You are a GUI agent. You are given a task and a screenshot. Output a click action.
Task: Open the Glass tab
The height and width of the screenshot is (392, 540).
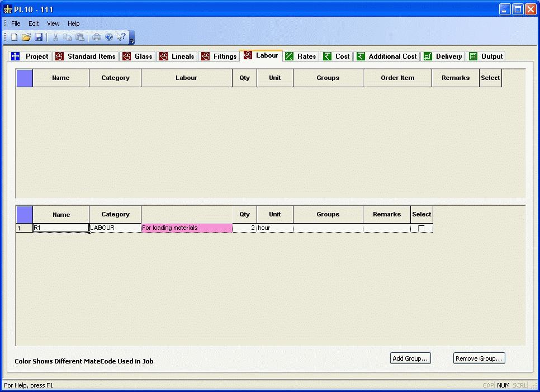pos(138,56)
